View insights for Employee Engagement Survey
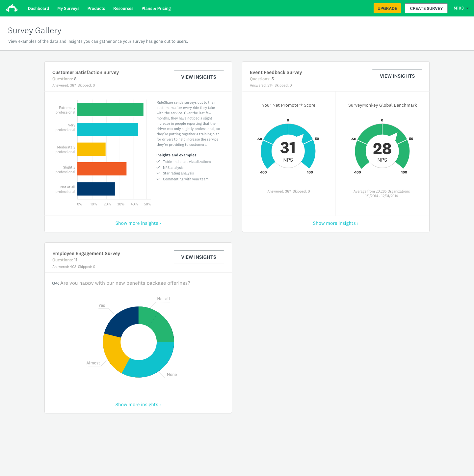Image resolution: width=474 pixels, height=476 pixels. [199, 257]
